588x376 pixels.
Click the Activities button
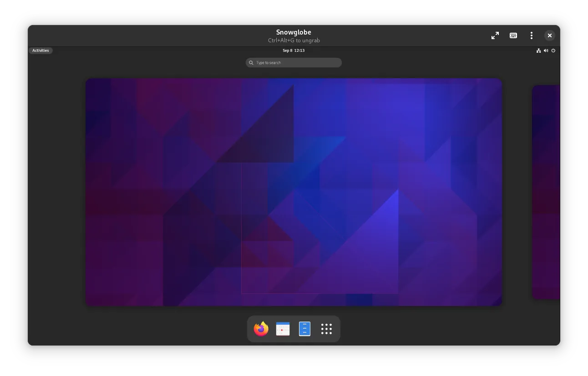coord(41,50)
